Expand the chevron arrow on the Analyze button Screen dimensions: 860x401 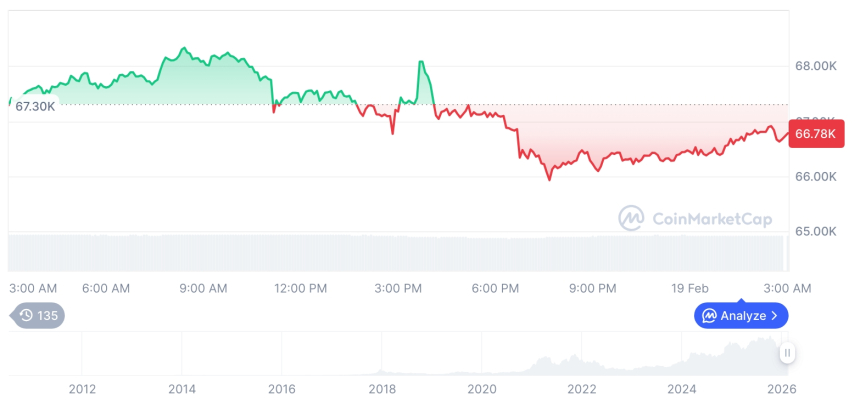tap(776, 316)
